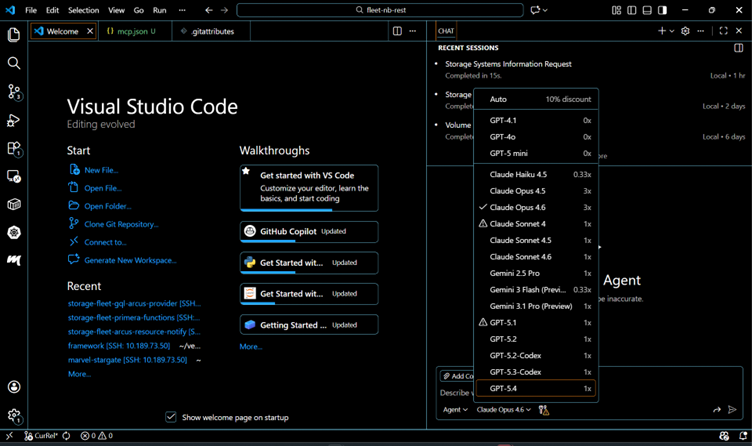Select GPT-4.1 model
This screenshot has width=752, height=446.
(x=536, y=120)
